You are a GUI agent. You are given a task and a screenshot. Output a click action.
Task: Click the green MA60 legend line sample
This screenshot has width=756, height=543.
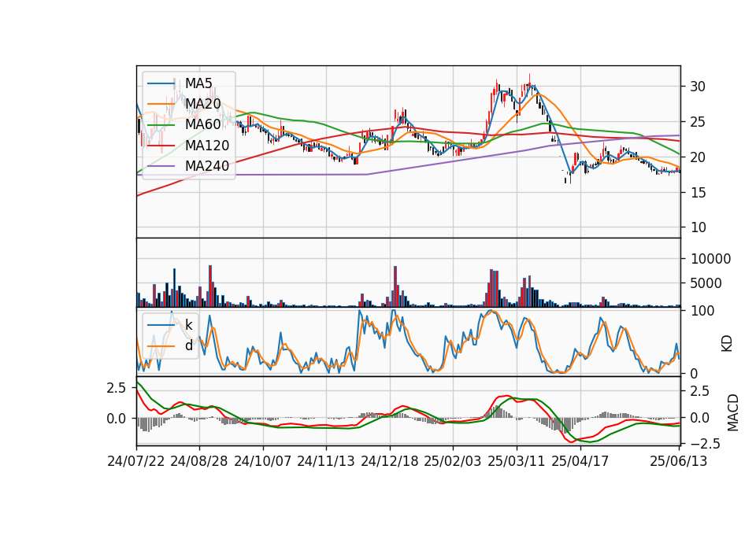[x=161, y=125]
